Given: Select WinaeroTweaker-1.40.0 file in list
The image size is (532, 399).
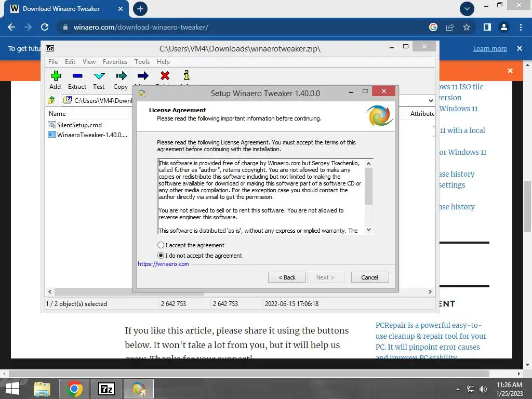Looking at the screenshot, I should coord(87,135).
